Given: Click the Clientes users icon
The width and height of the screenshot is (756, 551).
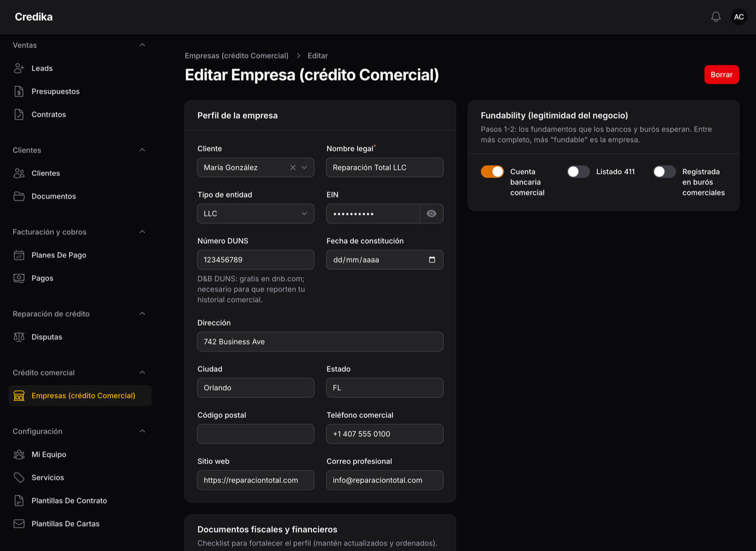Looking at the screenshot, I should pyautogui.click(x=19, y=173).
